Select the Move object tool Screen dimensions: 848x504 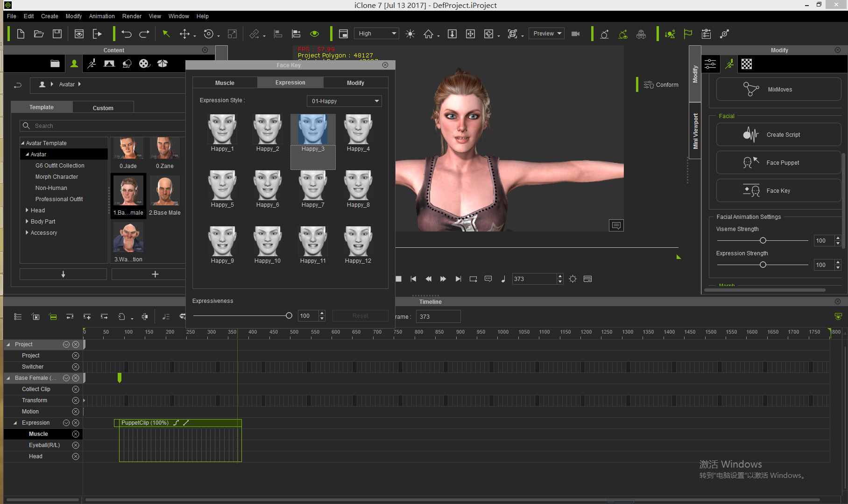click(184, 34)
